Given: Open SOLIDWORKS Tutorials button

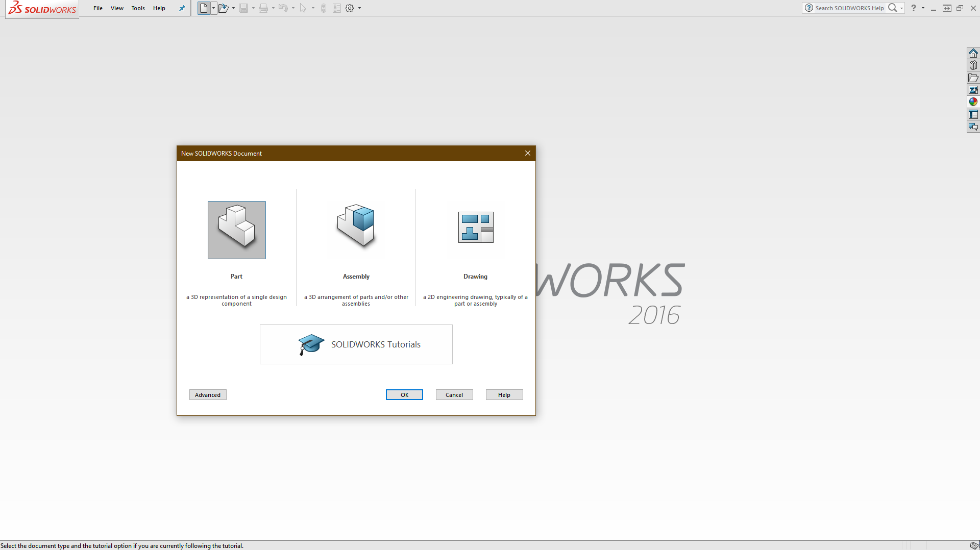Looking at the screenshot, I should point(356,344).
